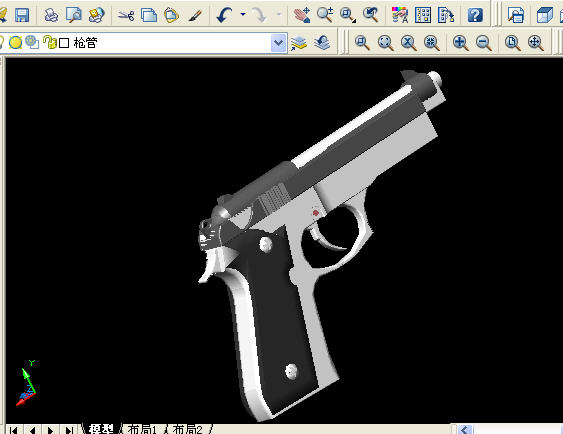Click the Zoom Center icon
Image resolution: width=563 pixels, height=434 pixels.
tap(431, 43)
